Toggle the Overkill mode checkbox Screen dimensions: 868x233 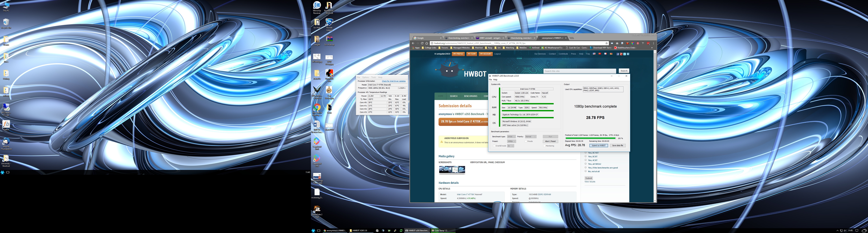(x=494, y=146)
